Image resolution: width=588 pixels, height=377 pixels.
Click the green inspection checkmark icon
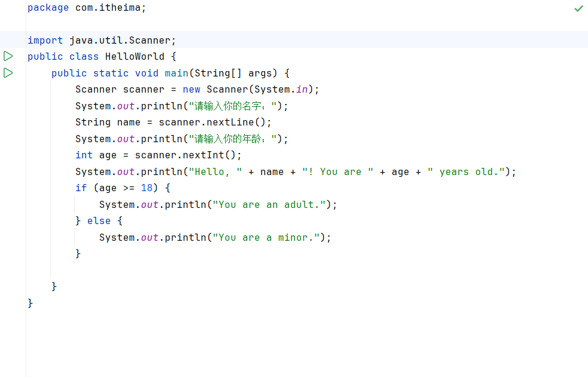tap(578, 8)
